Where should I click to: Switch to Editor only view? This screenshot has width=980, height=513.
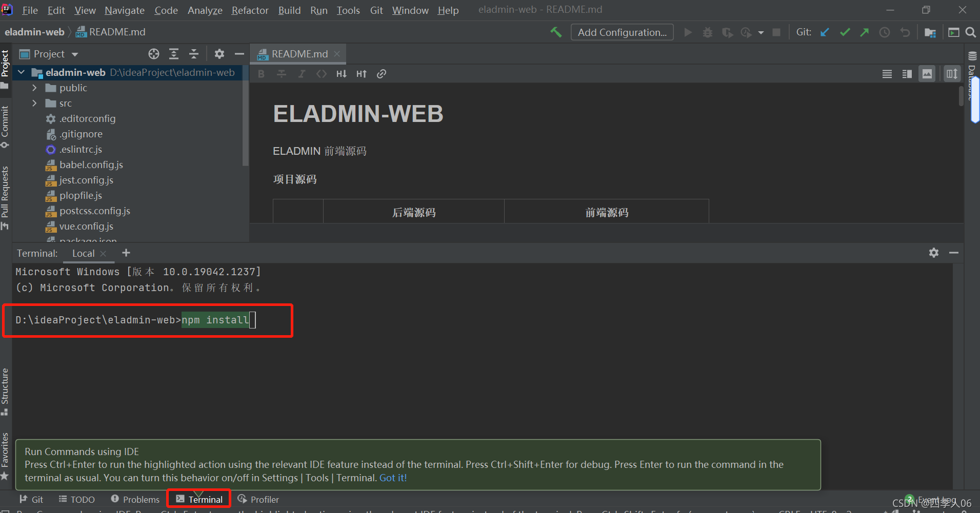point(887,74)
